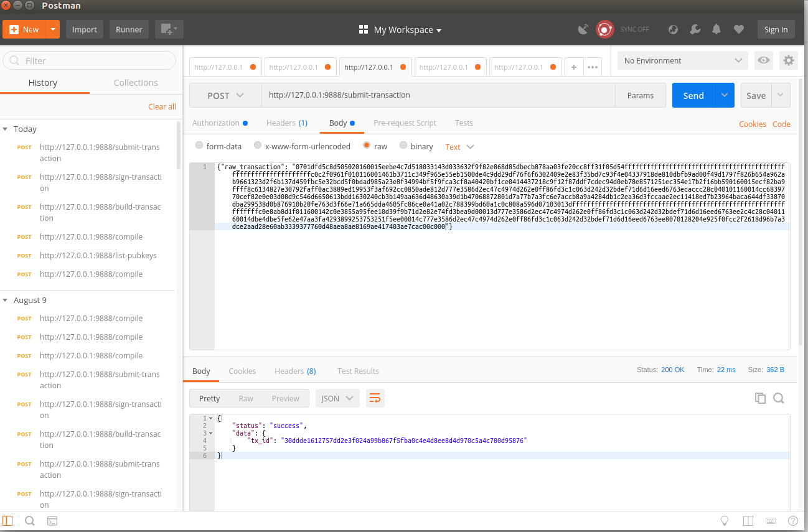Click the red sync status icon
This screenshot has width=808, height=532.
tap(604, 29)
